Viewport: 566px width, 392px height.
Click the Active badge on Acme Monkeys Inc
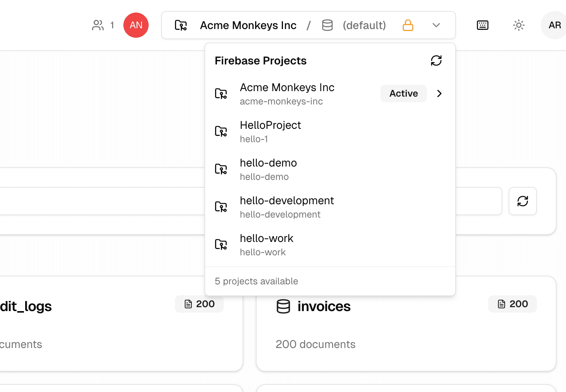(404, 93)
